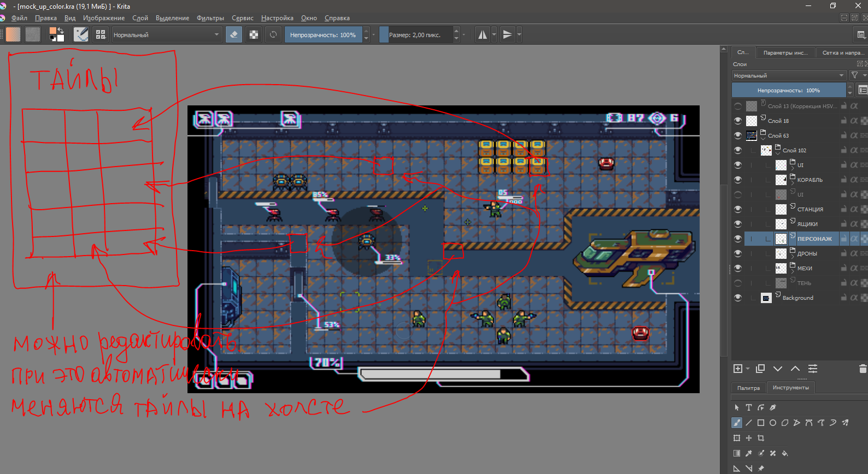The height and width of the screenshot is (474, 868).
Task: Toggle vertical mirror tool
Action: (x=507, y=34)
